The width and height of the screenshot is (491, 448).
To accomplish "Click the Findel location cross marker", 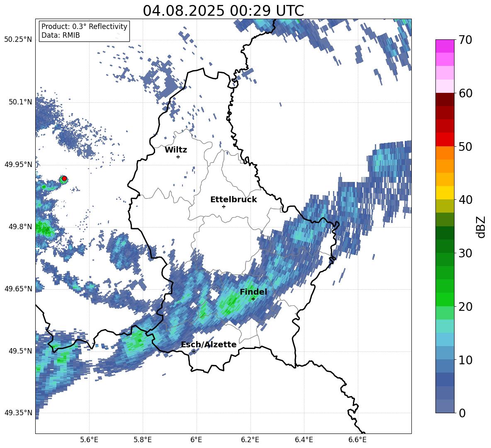I will (x=253, y=299).
